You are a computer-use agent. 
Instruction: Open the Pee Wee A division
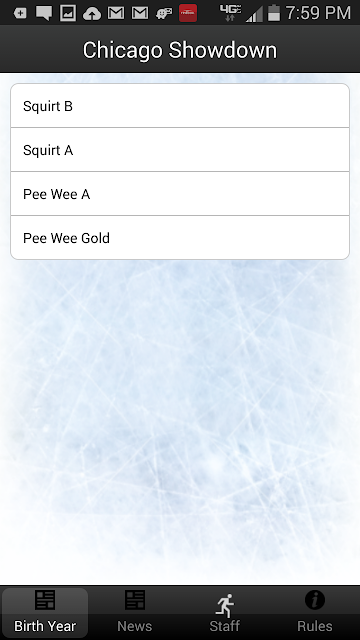[180, 194]
